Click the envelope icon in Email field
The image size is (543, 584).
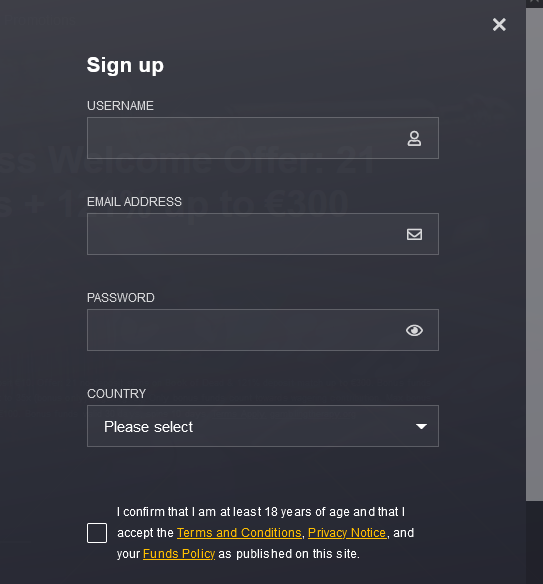[414, 234]
